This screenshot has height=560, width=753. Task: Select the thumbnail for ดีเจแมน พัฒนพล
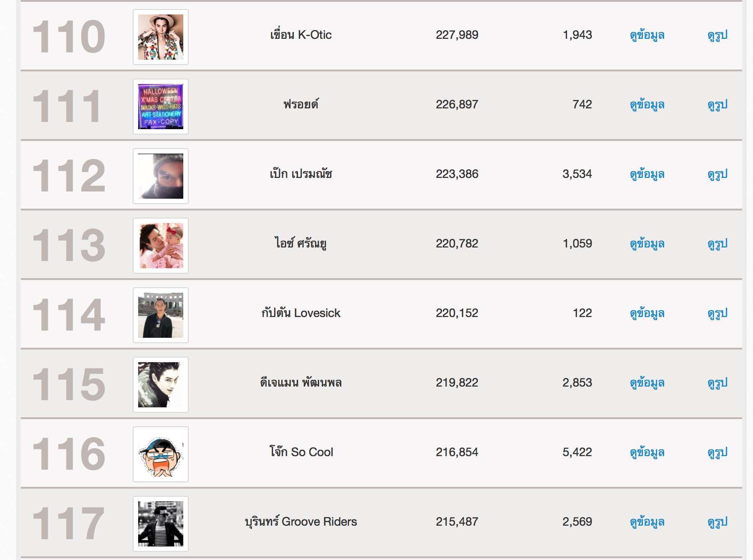(x=161, y=385)
